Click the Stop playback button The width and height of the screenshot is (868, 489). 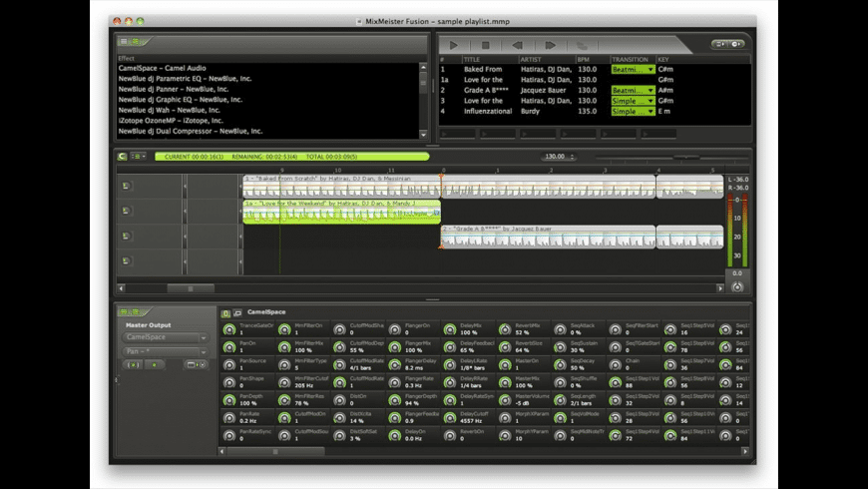(486, 45)
